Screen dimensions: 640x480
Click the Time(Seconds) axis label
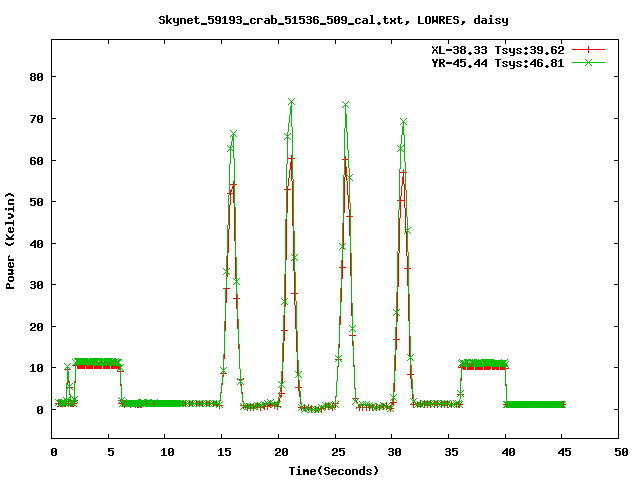tap(333, 471)
